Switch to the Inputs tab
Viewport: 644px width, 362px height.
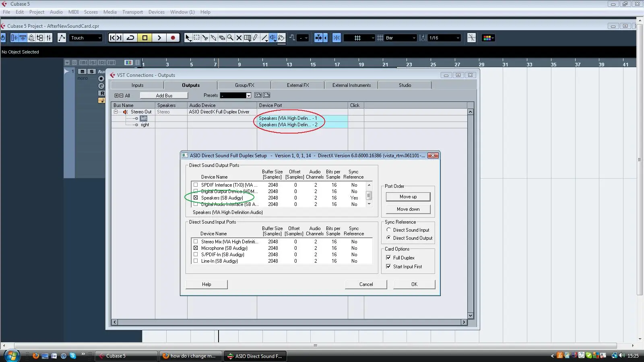(137, 85)
